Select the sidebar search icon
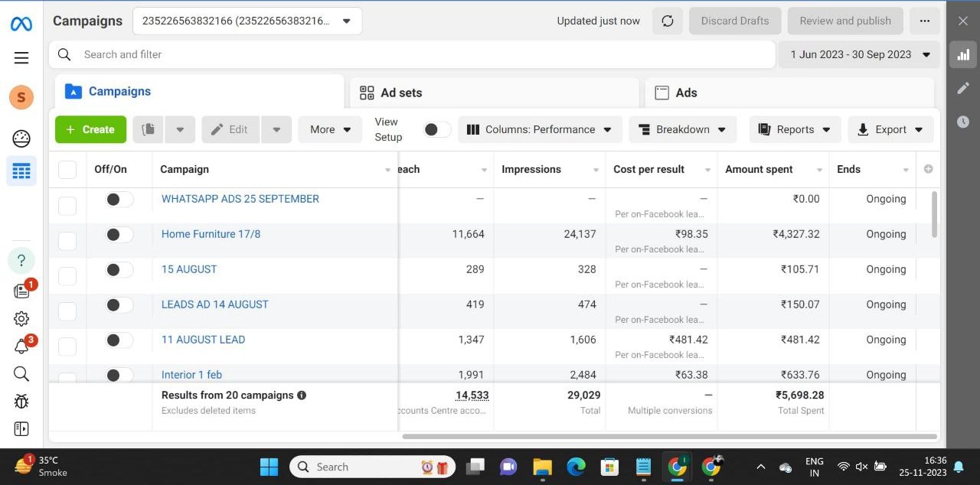This screenshot has height=485, width=980. [x=21, y=374]
